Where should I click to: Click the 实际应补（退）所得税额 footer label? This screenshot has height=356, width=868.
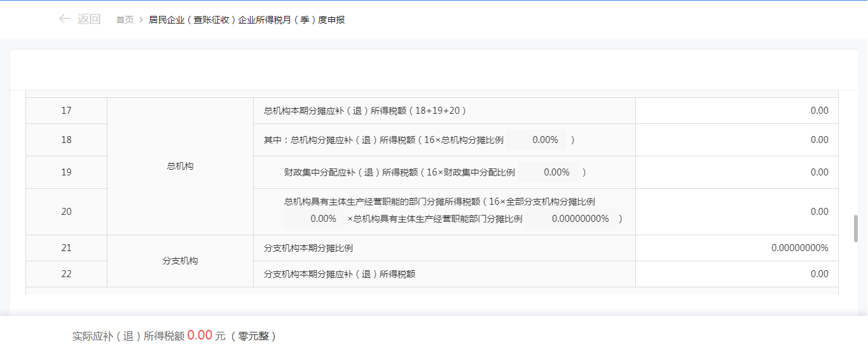[128, 336]
